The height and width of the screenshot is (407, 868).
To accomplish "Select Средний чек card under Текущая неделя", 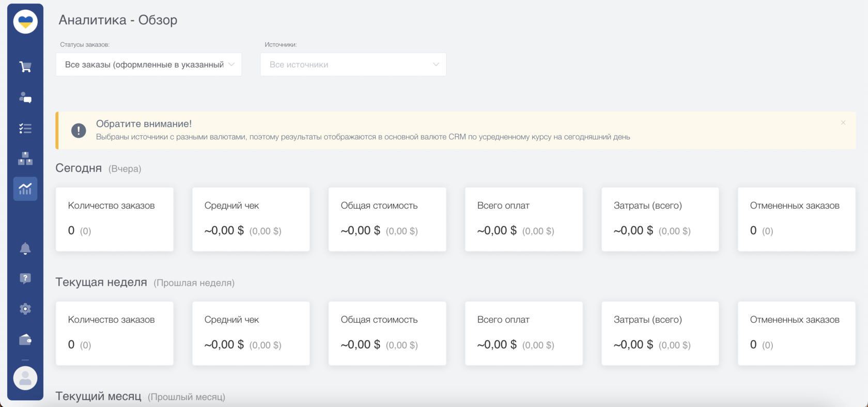I will 251,334.
